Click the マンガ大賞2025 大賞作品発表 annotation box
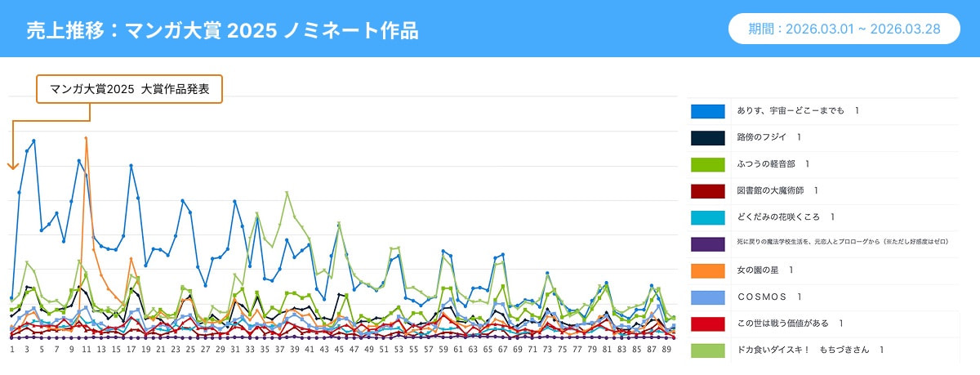The height and width of the screenshot is (375, 980). tap(130, 90)
